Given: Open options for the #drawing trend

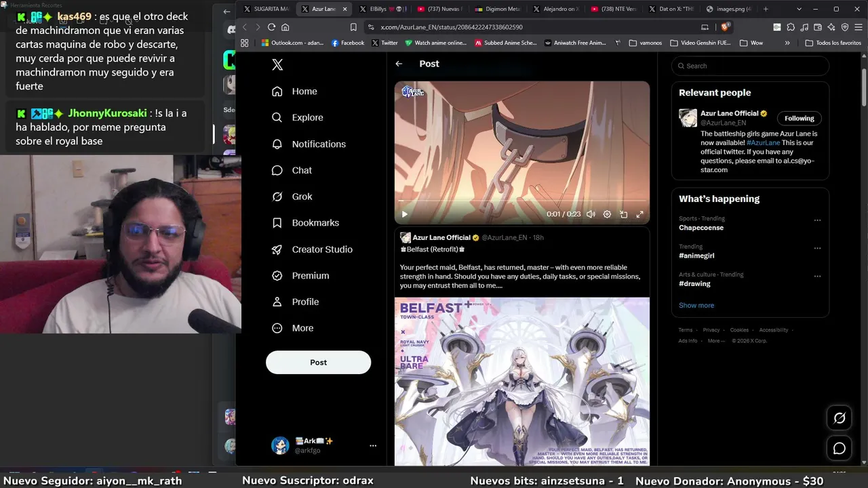Looking at the screenshot, I should pyautogui.click(x=817, y=277).
